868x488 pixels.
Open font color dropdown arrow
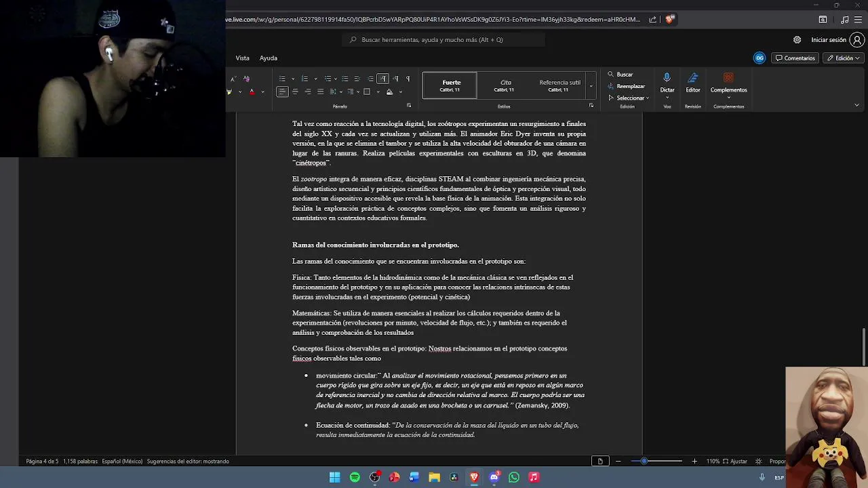click(262, 91)
